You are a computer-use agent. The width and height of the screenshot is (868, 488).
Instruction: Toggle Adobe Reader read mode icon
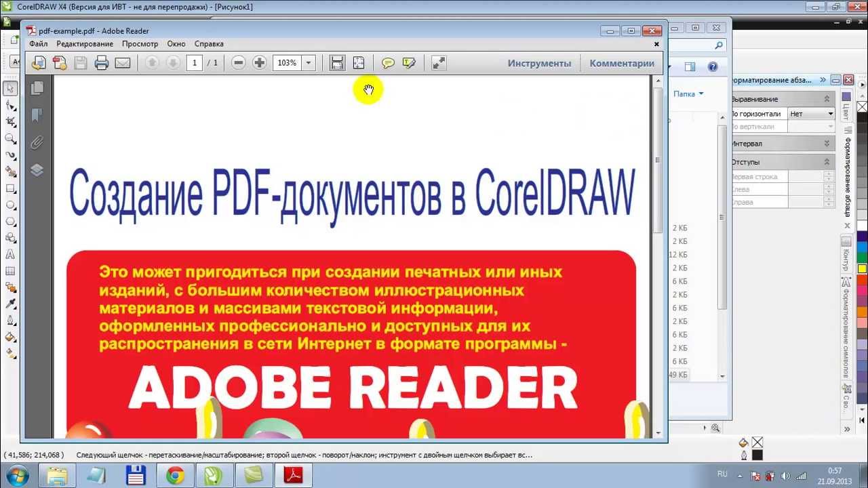tap(439, 63)
